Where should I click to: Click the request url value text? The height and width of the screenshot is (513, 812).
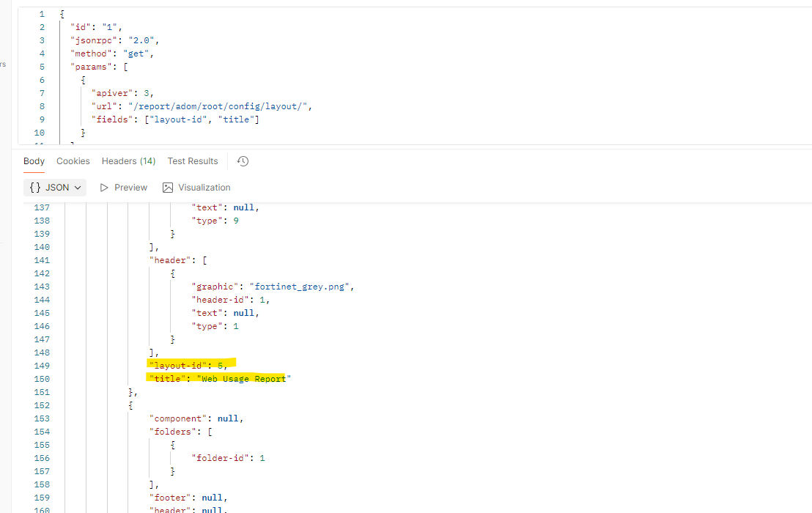click(218, 106)
